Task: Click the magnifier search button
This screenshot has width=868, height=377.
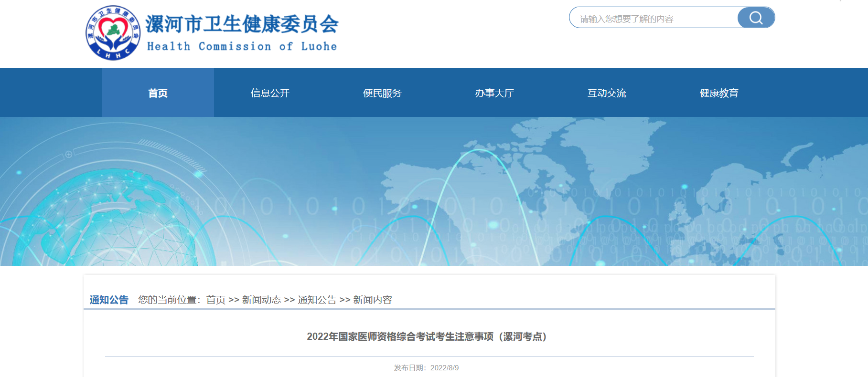Action: click(x=756, y=18)
